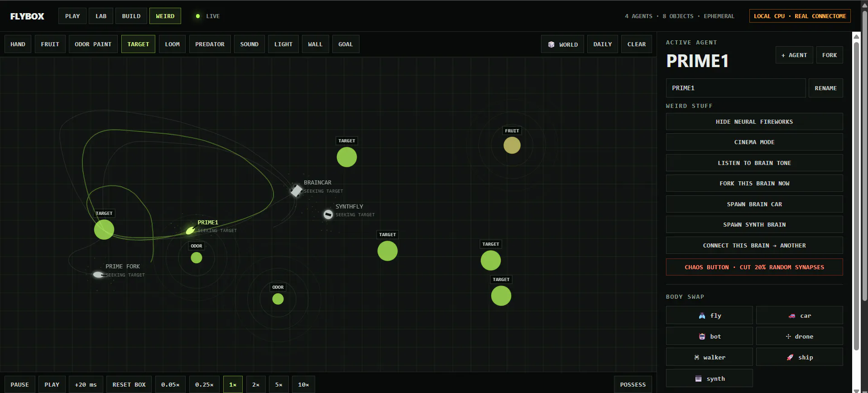Enable CINEMA MODE

tap(754, 142)
